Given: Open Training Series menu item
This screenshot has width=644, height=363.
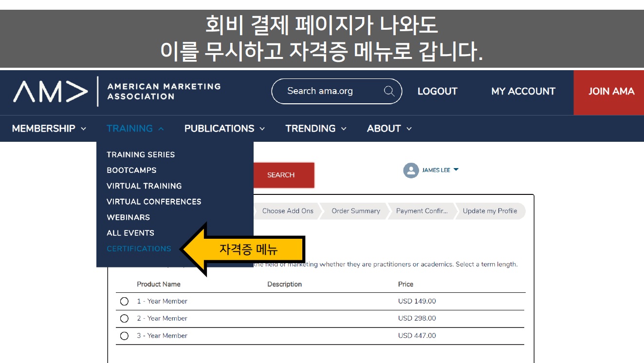Looking at the screenshot, I should [141, 154].
